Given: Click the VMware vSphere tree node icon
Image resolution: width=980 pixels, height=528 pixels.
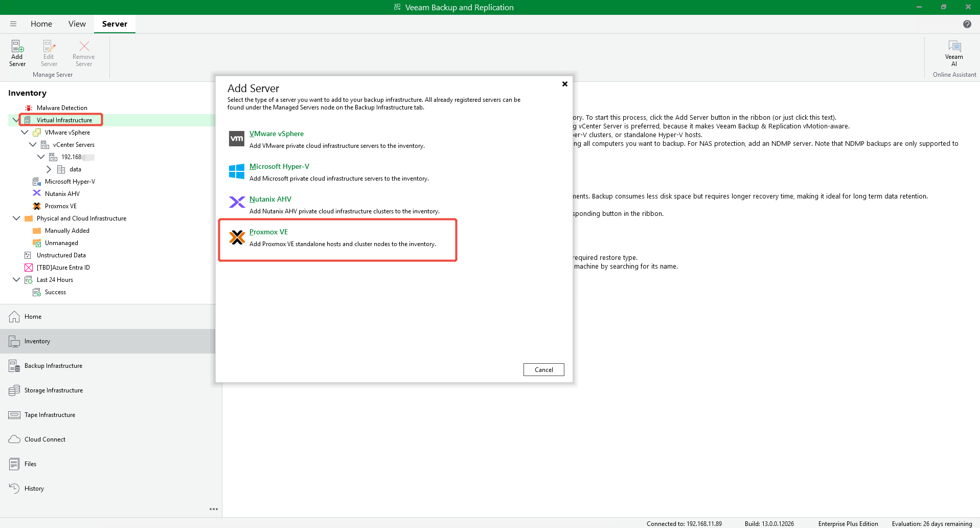Looking at the screenshot, I should point(37,133).
